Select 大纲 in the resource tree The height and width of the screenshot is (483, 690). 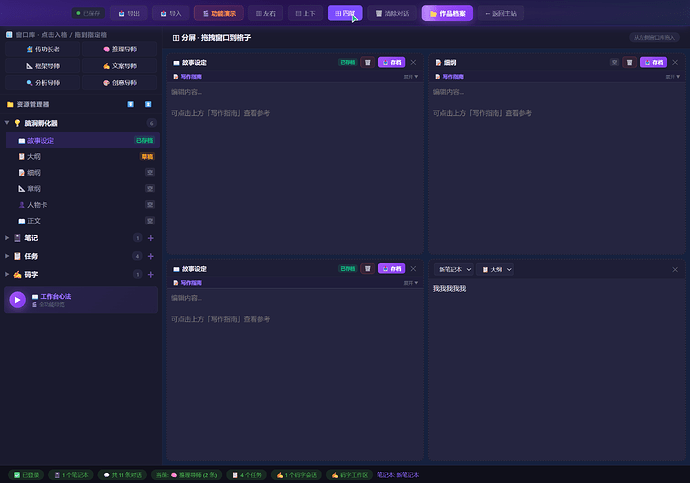[83, 157]
